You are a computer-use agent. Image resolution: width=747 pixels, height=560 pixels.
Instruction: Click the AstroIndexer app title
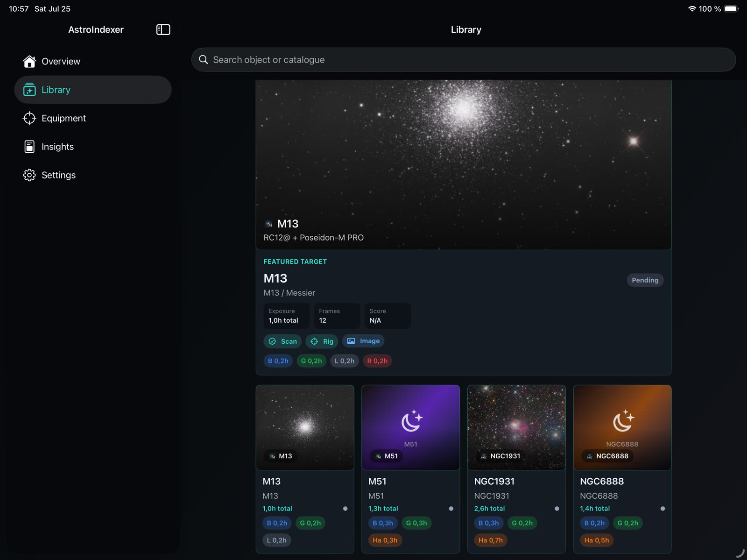96,29
